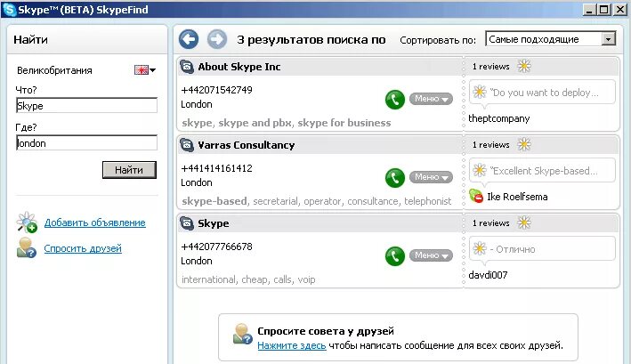Click the 'Нажмите здесь' link

pos(292,345)
